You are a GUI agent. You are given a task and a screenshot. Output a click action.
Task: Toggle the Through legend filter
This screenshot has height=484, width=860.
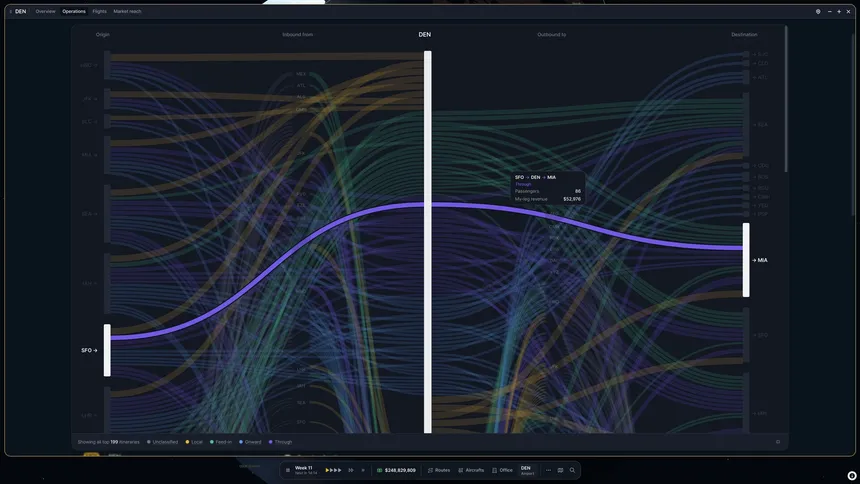[280, 442]
